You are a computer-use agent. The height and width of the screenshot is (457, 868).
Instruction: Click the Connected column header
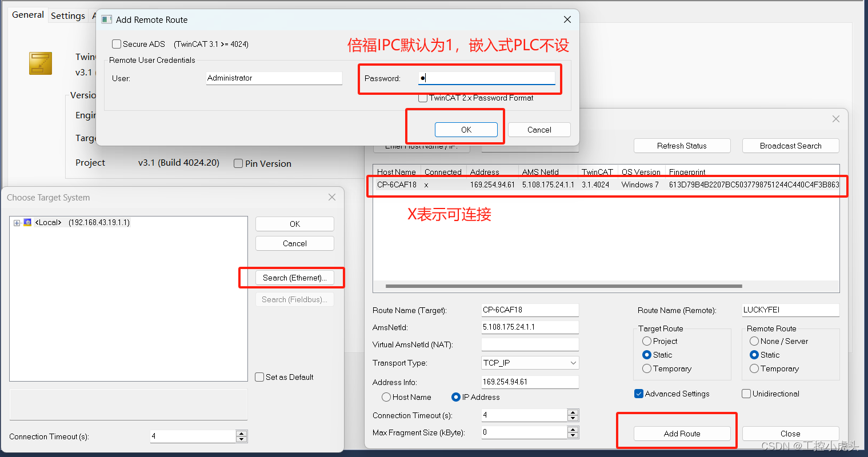pyautogui.click(x=443, y=172)
